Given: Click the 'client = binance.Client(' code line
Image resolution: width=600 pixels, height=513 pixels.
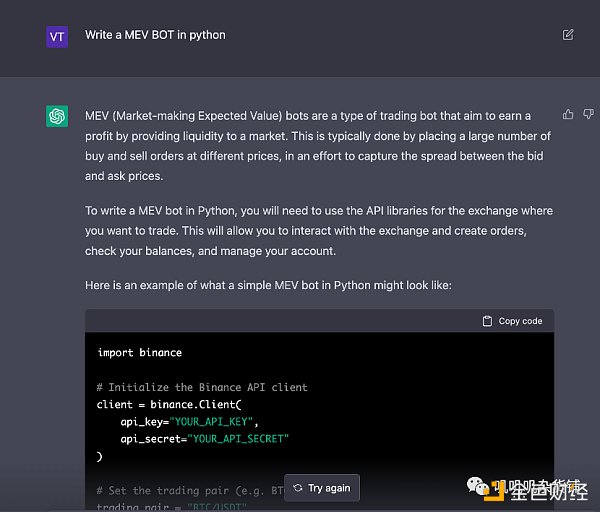Looking at the screenshot, I should click(169, 404).
